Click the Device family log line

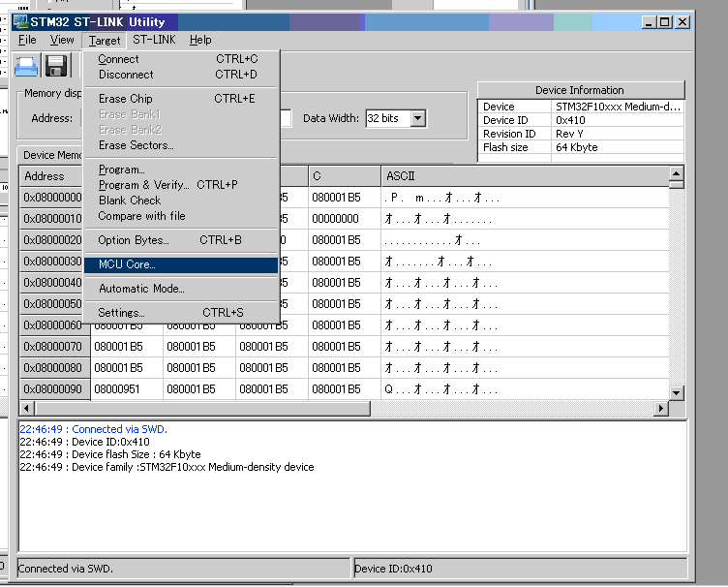pyautogui.click(x=167, y=467)
